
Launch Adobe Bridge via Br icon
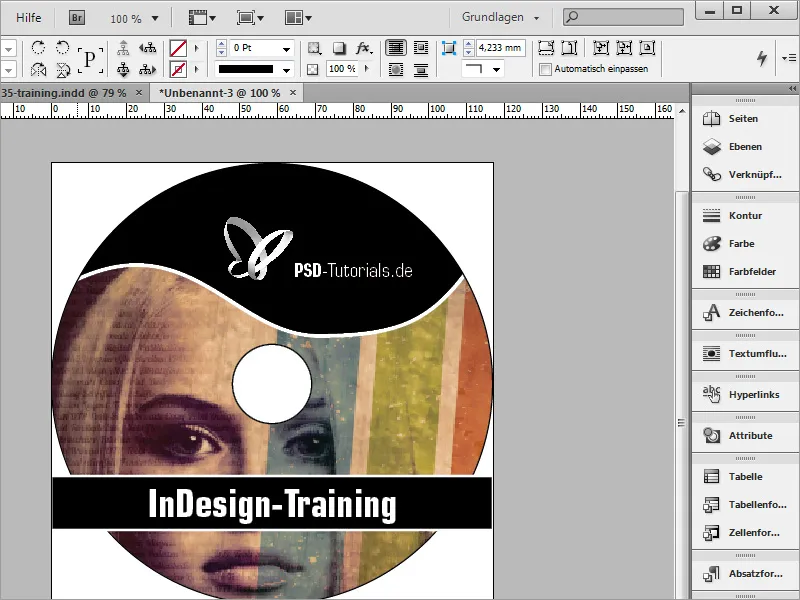[x=77, y=18]
